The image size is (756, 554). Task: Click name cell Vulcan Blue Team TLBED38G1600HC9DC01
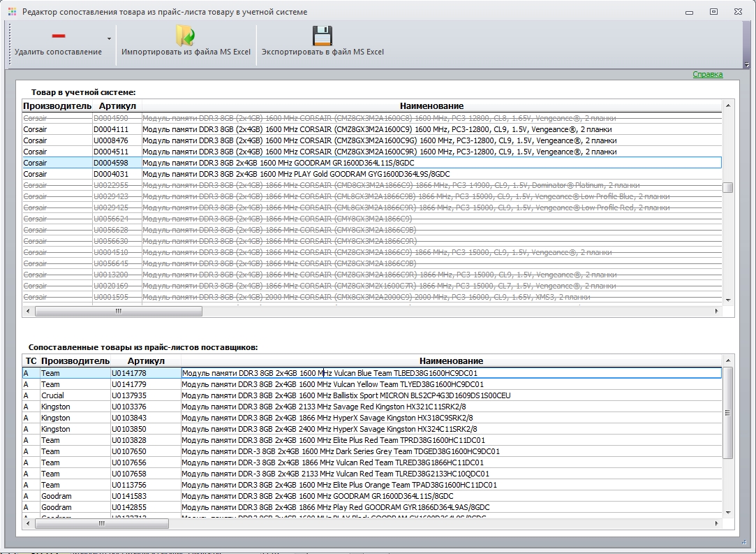click(451, 373)
